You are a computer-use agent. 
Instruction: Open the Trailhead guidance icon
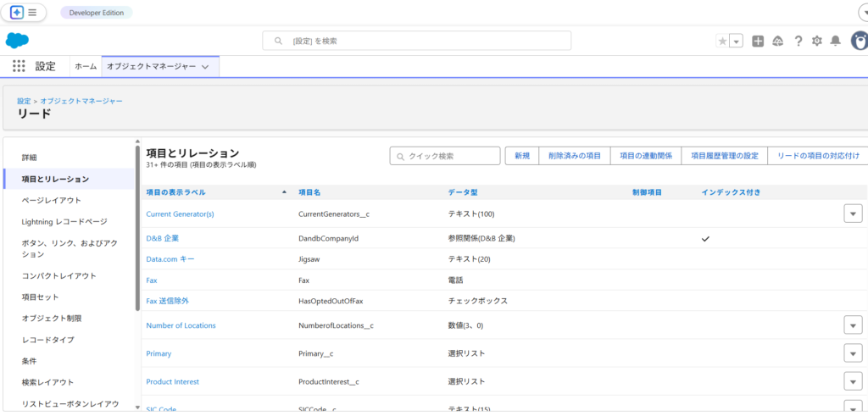777,41
